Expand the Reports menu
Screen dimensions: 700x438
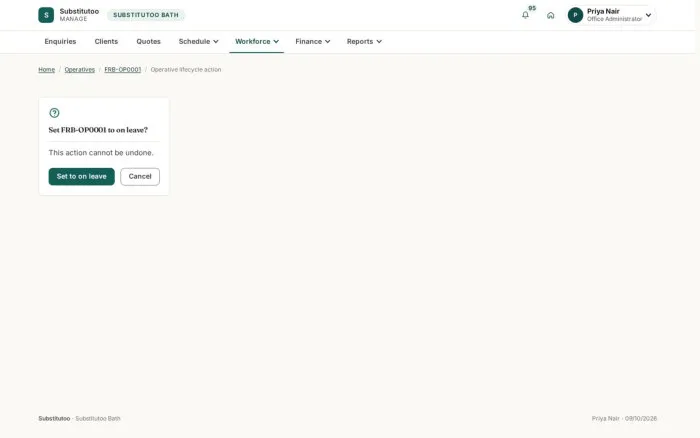click(364, 42)
